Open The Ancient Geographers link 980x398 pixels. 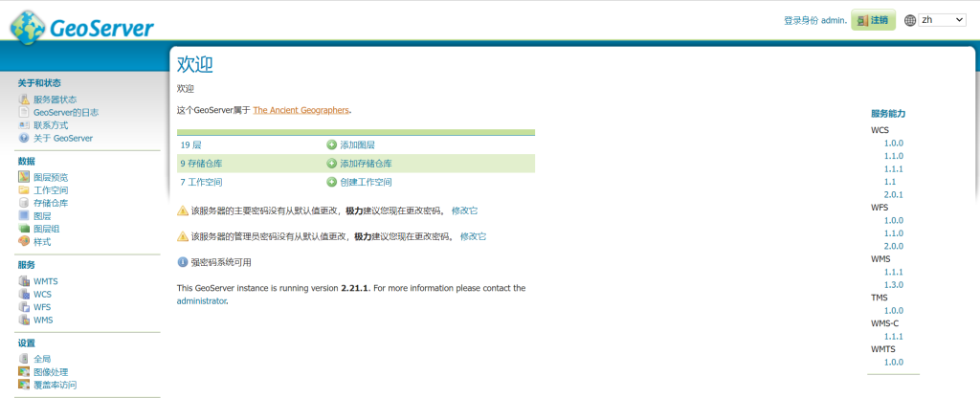[x=301, y=110]
